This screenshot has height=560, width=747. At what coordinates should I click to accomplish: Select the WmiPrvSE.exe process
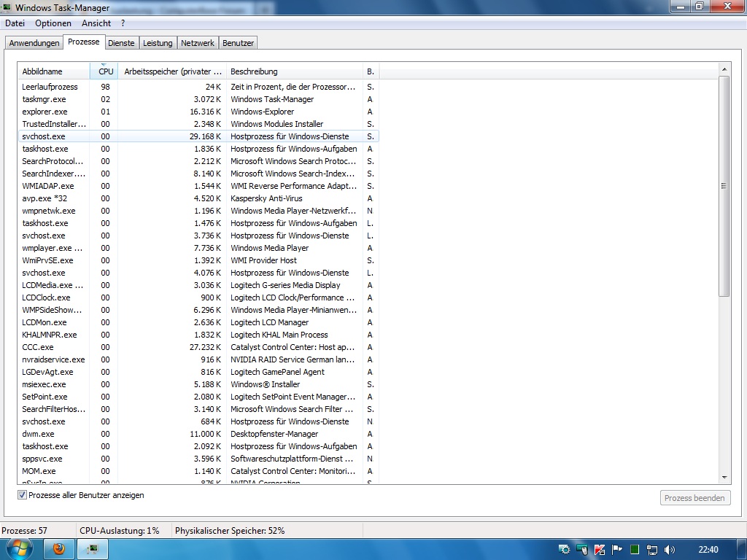[198, 260]
